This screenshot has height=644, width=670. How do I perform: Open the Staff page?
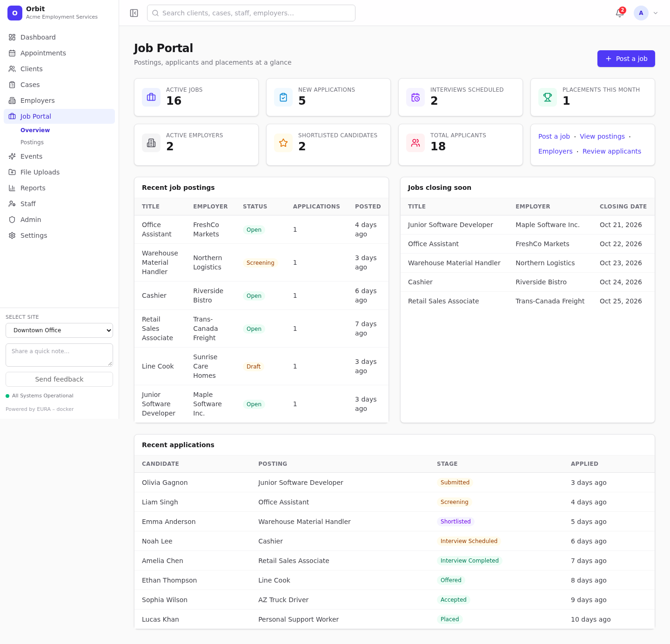point(59,204)
